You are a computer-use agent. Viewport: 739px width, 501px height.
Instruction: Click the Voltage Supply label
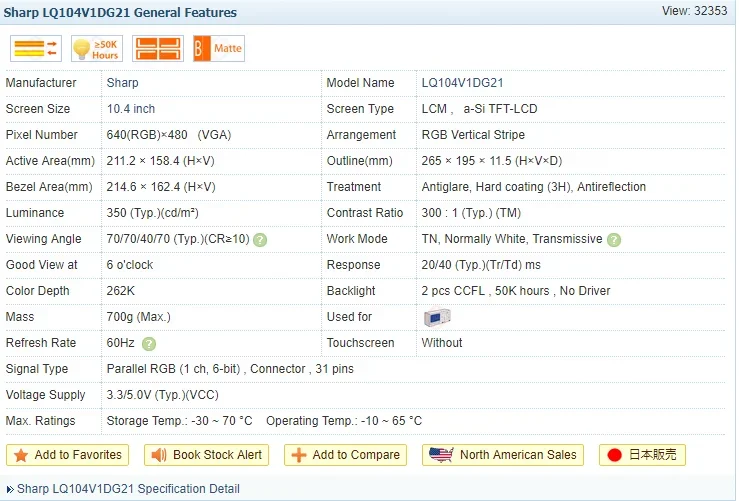tap(45, 395)
